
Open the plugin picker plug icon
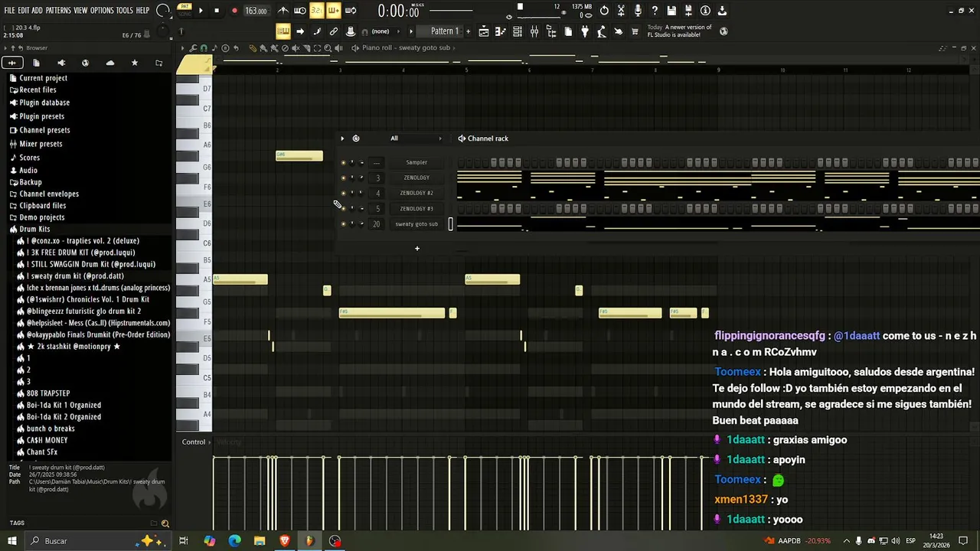pos(585,31)
